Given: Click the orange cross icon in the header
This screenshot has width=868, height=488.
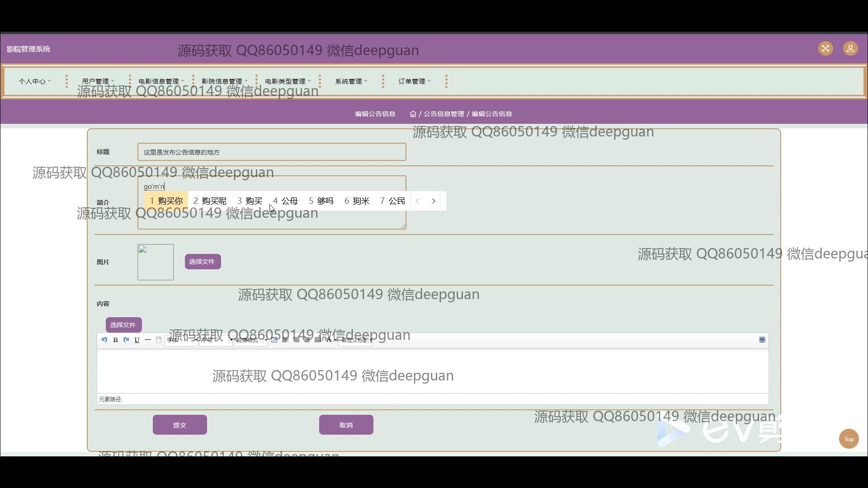Looking at the screenshot, I should click(x=826, y=48).
